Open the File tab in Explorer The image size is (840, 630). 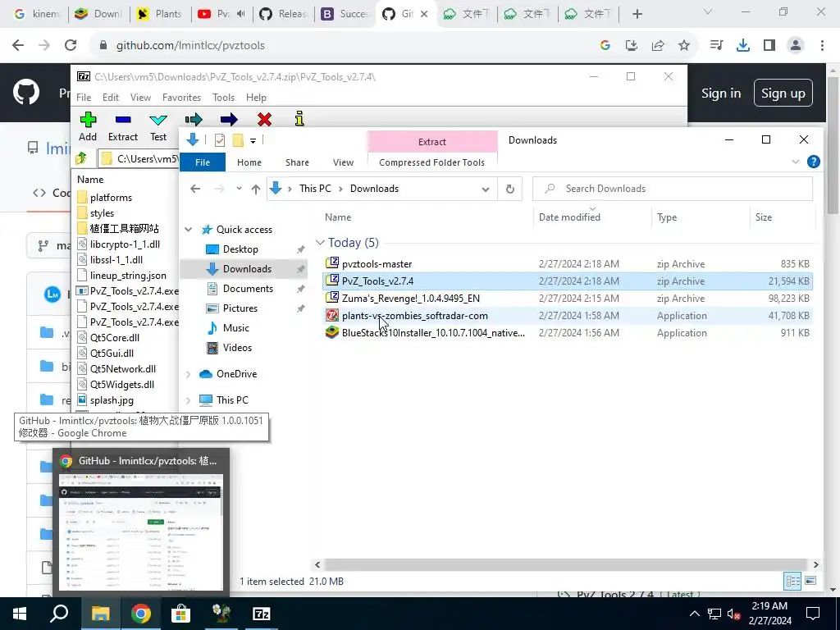[x=203, y=162]
